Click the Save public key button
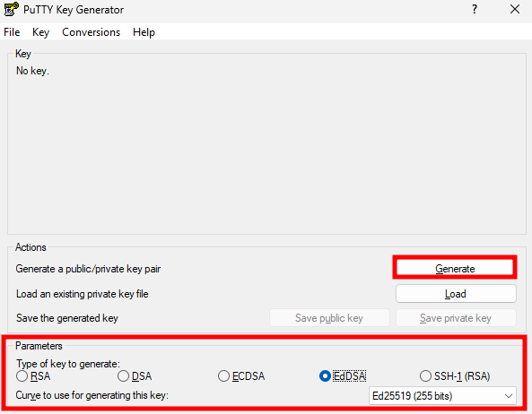Image resolution: width=532 pixels, height=414 pixels. point(329,318)
